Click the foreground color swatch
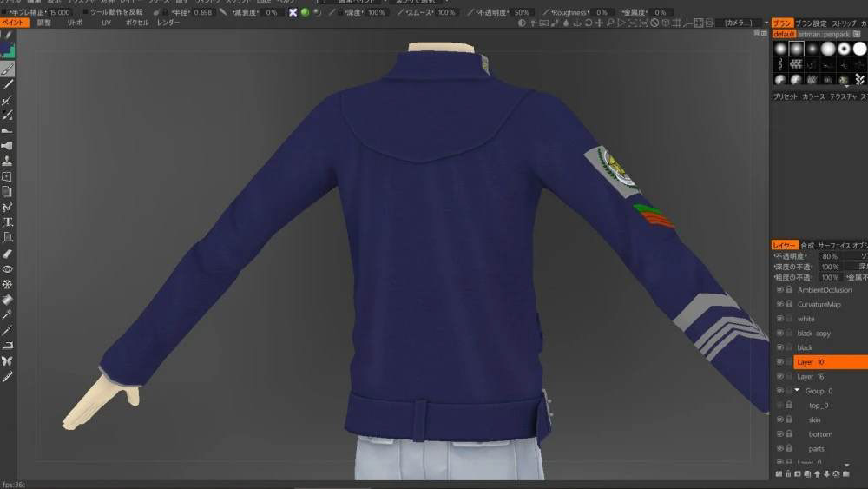The image size is (868, 489). point(5,48)
